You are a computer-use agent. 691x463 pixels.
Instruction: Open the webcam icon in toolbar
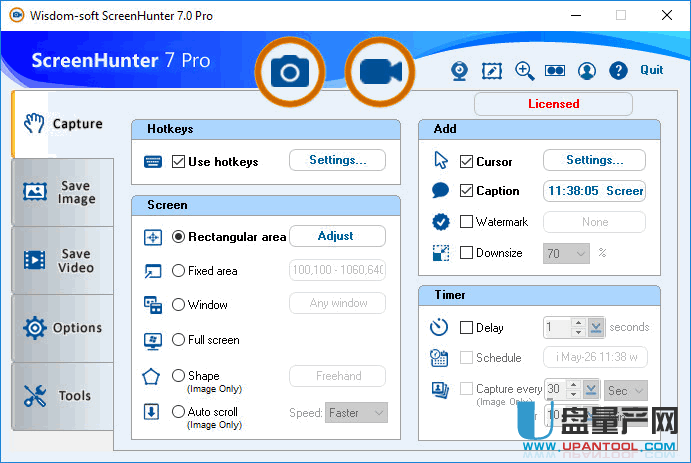(460, 71)
